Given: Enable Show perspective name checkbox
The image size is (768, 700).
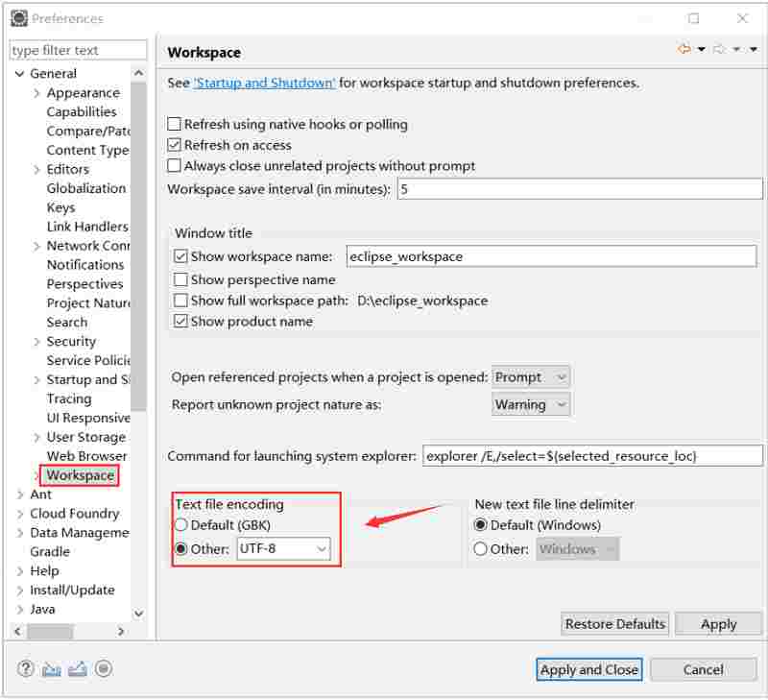Looking at the screenshot, I should [180, 279].
